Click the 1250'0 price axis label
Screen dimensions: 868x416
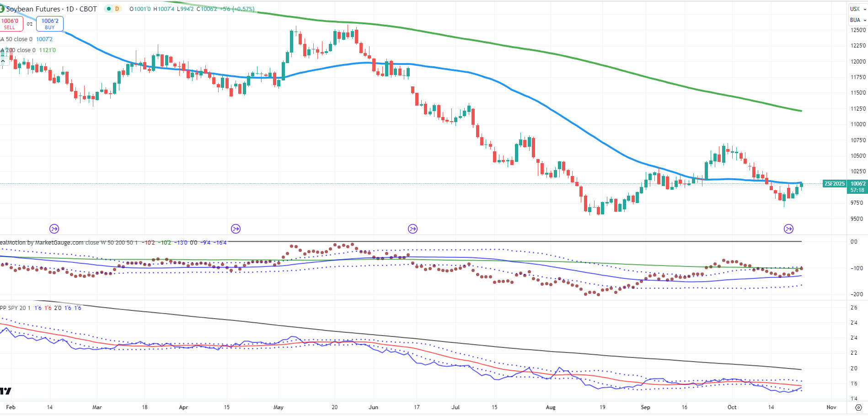click(858, 30)
